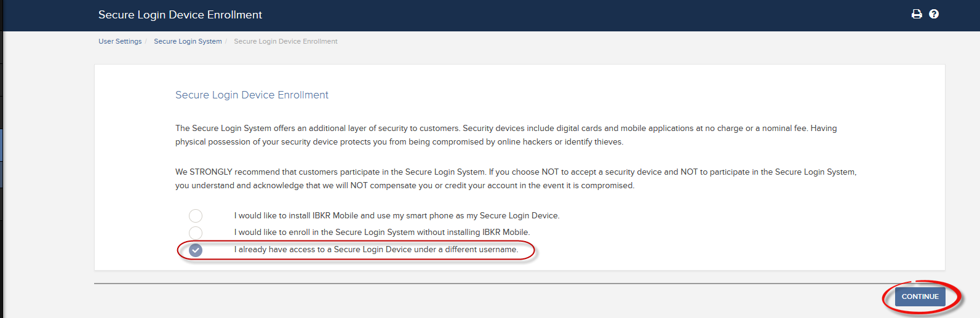Select radio for enrolling without installing IBKR Mobile
Image resolution: width=980 pixels, height=318 pixels.
pyautogui.click(x=196, y=233)
